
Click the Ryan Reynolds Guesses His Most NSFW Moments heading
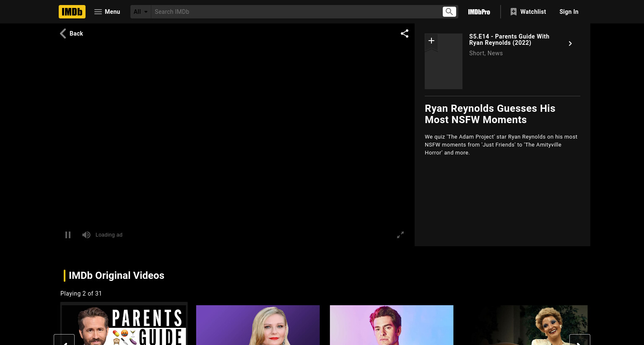click(490, 114)
